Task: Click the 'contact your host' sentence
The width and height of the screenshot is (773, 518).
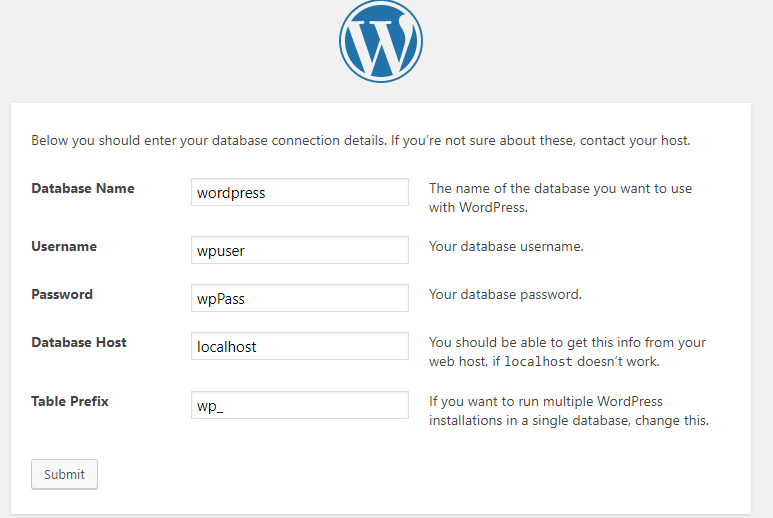Action: tap(635, 140)
